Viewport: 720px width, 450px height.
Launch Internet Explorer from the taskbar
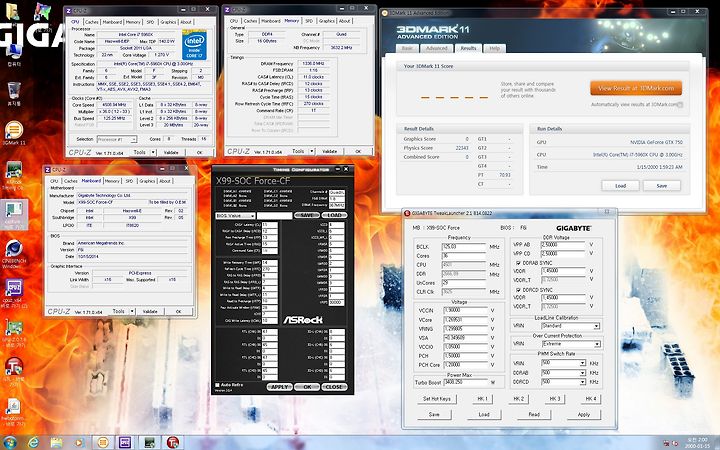(34, 443)
